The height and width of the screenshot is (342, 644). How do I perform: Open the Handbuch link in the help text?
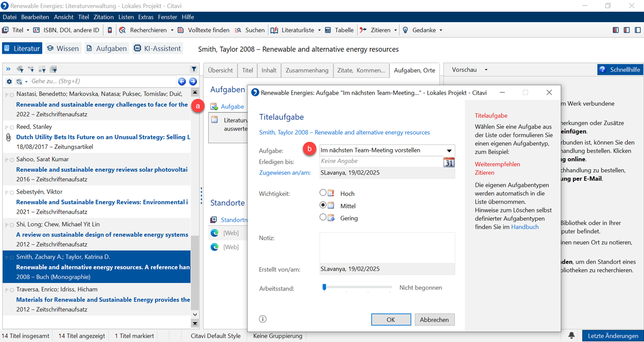[525, 227]
